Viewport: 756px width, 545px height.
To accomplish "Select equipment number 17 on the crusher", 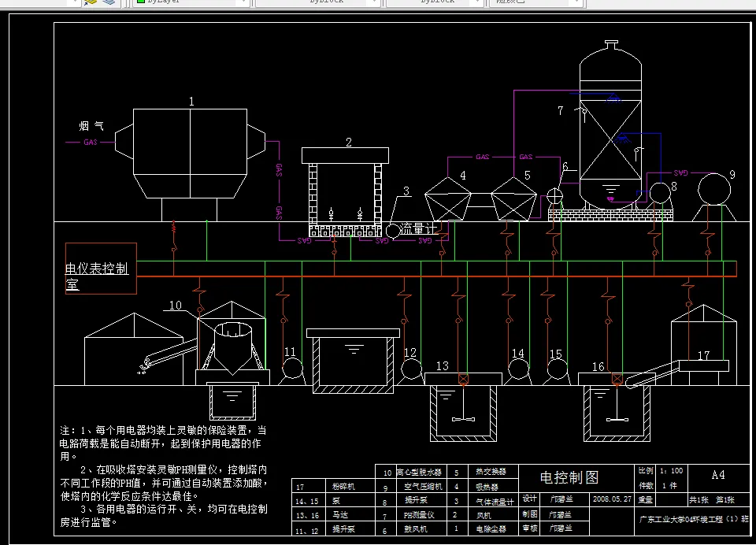I will coord(703,355).
